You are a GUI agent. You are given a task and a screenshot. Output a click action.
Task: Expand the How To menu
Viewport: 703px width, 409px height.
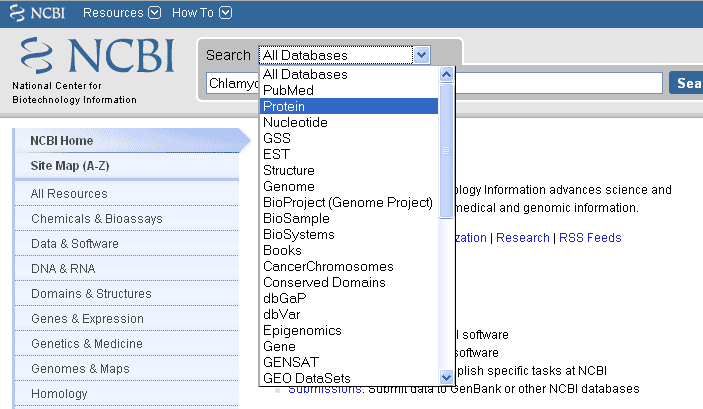(201, 13)
